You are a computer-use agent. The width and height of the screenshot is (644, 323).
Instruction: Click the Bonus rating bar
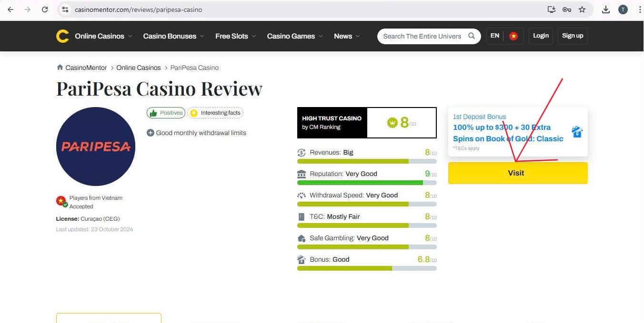point(367,268)
